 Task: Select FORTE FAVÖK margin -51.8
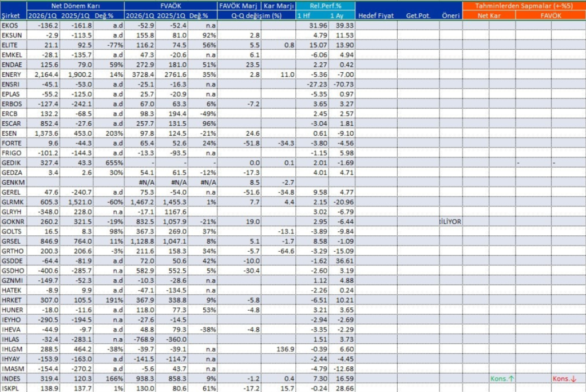pyautogui.click(x=251, y=143)
